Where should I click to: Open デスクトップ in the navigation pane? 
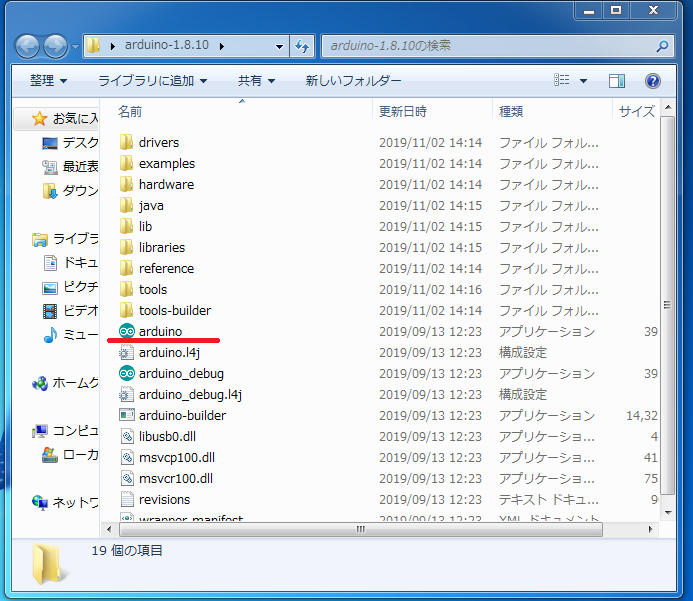click(70, 143)
